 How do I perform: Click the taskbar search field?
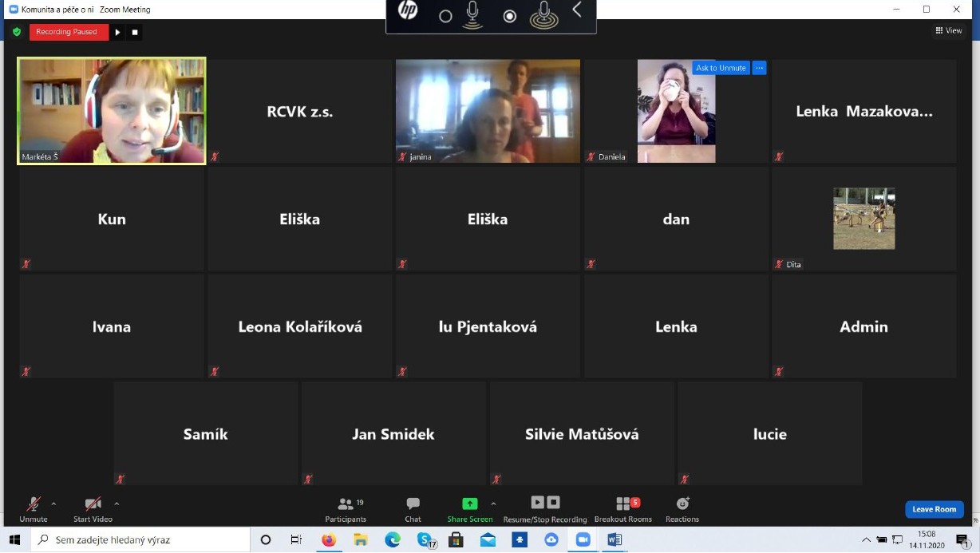[141, 539]
